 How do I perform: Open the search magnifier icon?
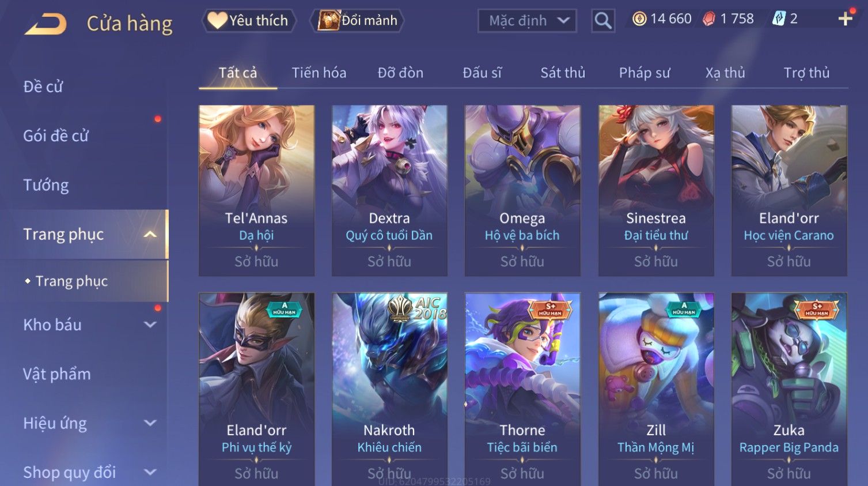click(x=603, y=21)
